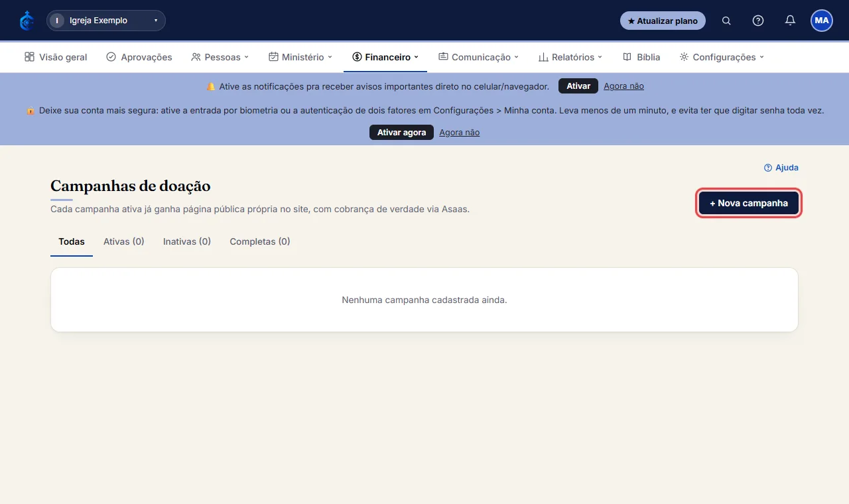Click the Visão geral dashboard icon
Screen dimensions: 849x504
(29, 57)
